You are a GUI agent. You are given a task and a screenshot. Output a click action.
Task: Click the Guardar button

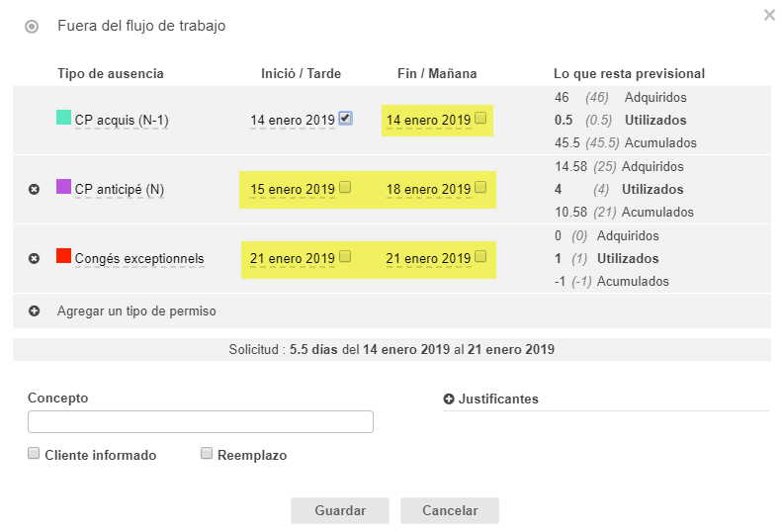pyautogui.click(x=340, y=510)
